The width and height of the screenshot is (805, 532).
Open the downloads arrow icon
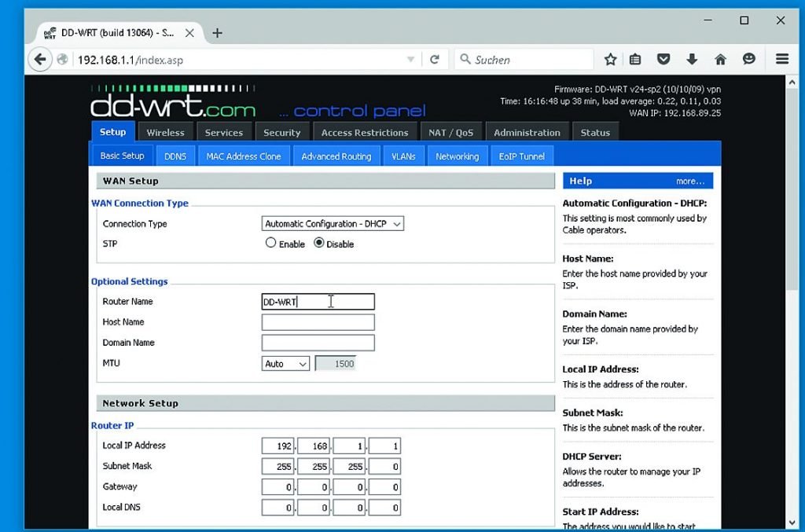click(x=692, y=60)
